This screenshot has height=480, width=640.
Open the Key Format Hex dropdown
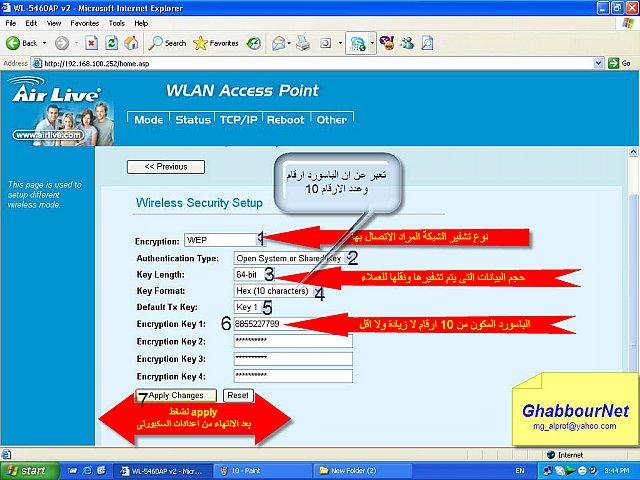[x=278, y=291]
